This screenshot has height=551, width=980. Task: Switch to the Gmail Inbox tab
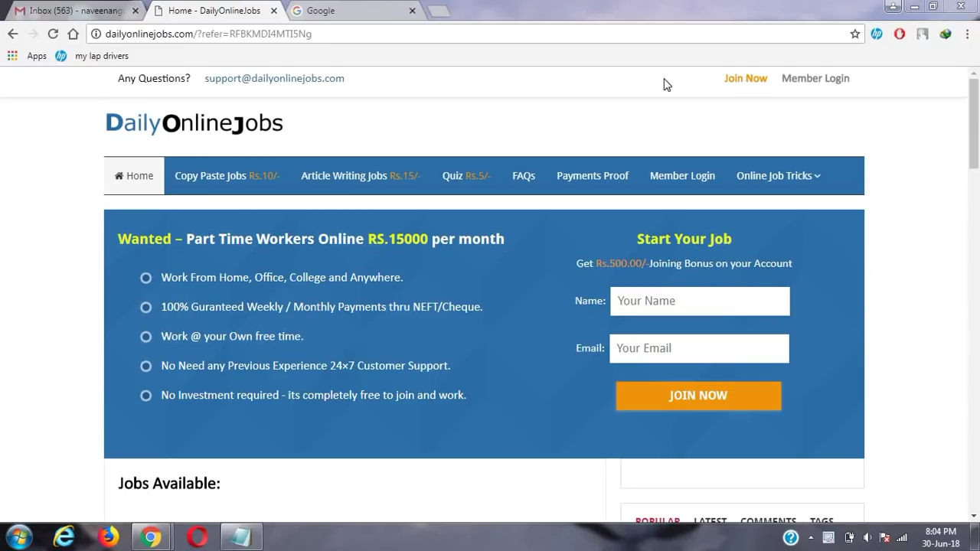tap(75, 11)
